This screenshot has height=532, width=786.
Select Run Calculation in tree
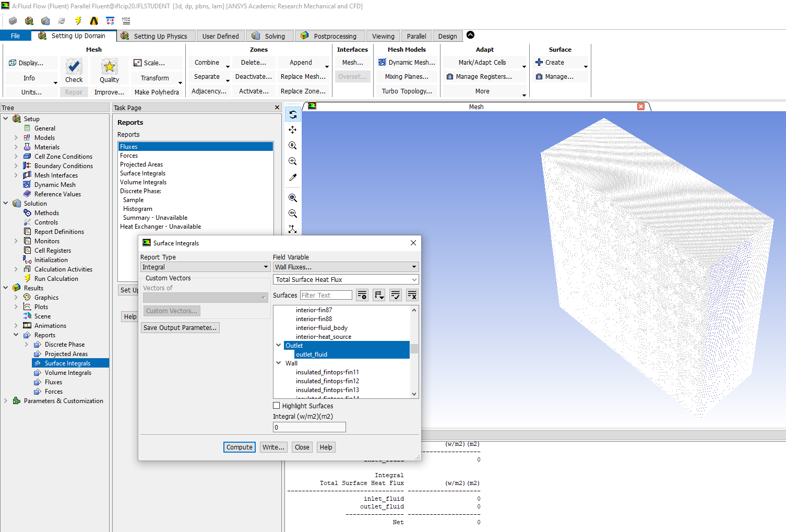[56, 278]
